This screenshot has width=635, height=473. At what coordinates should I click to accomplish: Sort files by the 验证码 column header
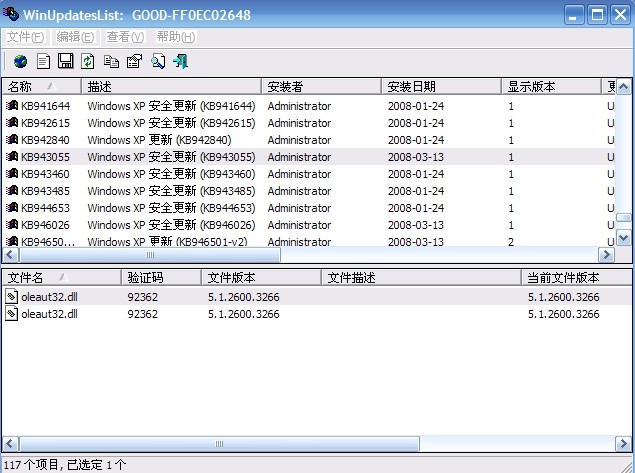[x=161, y=278]
